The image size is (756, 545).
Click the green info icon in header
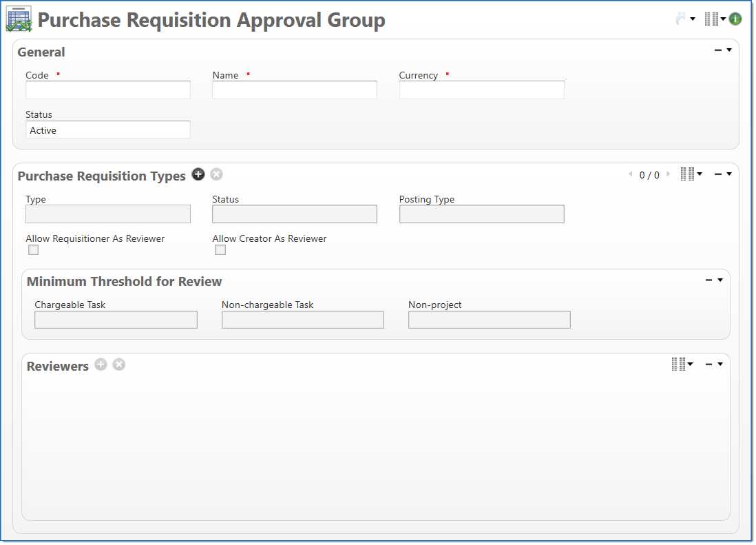(x=735, y=19)
